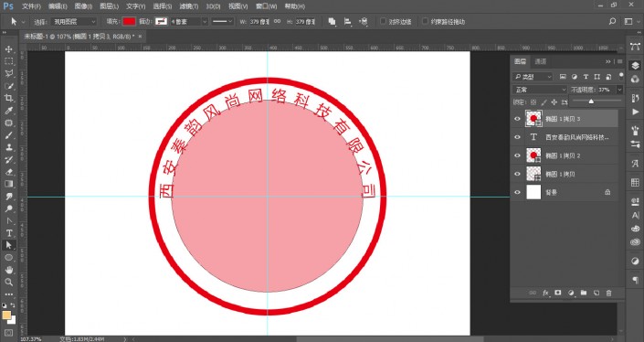
Task: Hide the text layer 西安秦韵风尚网络科技
Action: 518,137
